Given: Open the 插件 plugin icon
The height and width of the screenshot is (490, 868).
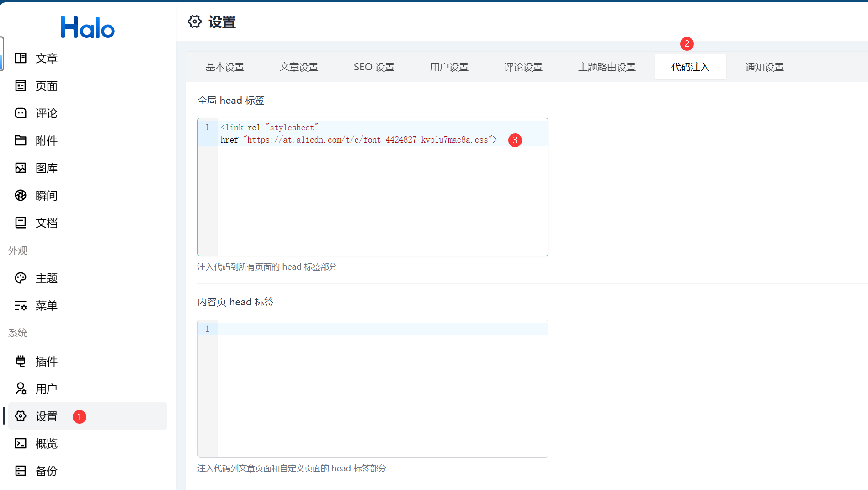Looking at the screenshot, I should tap(21, 361).
